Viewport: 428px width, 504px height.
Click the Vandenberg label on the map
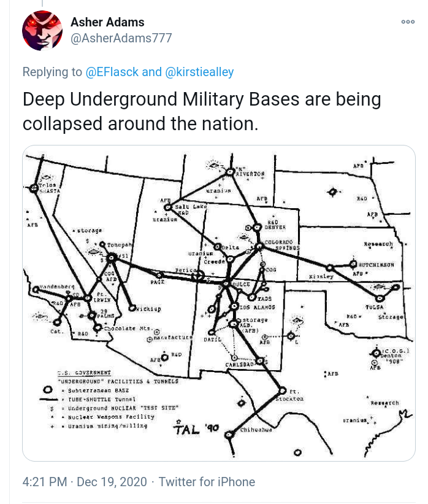coord(57,287)
